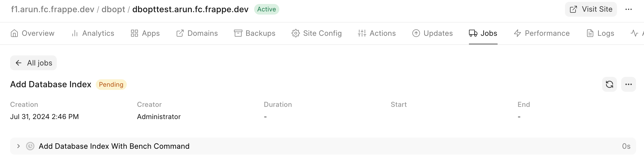Go to the Actions tab
Image resolution: width=644 pixels, height=162 pixels.
377,33
